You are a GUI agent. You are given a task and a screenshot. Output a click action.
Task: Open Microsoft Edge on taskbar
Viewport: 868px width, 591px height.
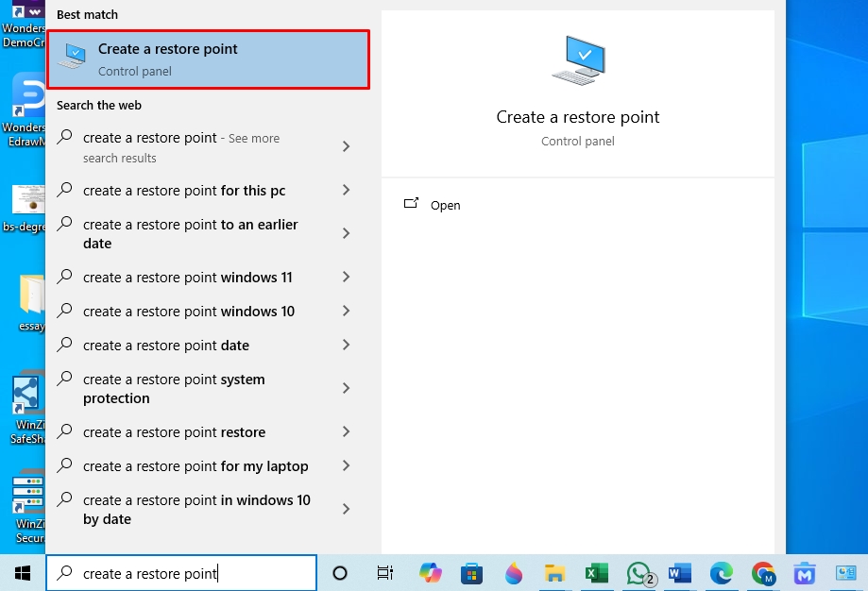(722, 573)
